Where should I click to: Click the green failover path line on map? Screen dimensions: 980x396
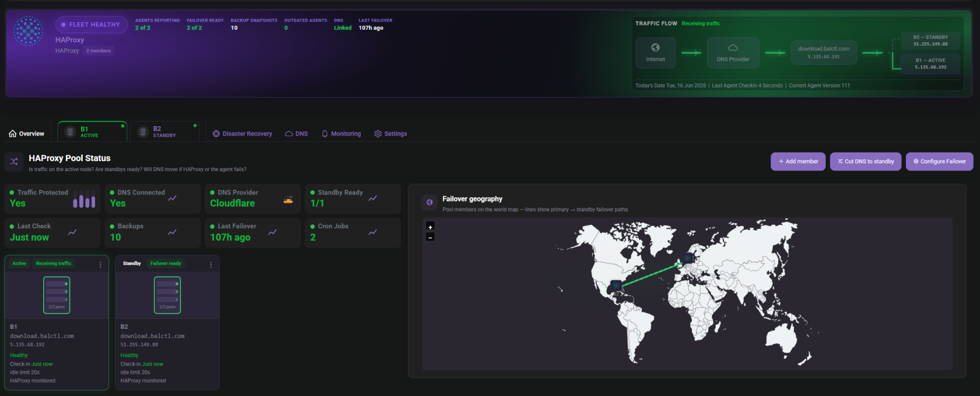pyautogui.click(x=652, y=274)
